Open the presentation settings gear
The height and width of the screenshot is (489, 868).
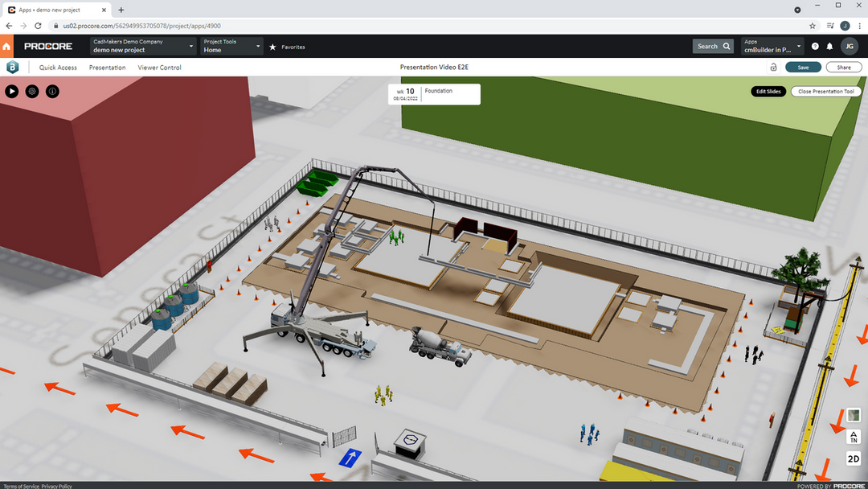click(31, 91)
